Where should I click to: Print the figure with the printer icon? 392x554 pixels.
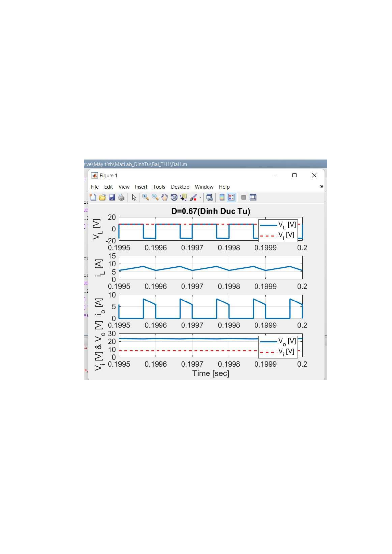(121, 197)
